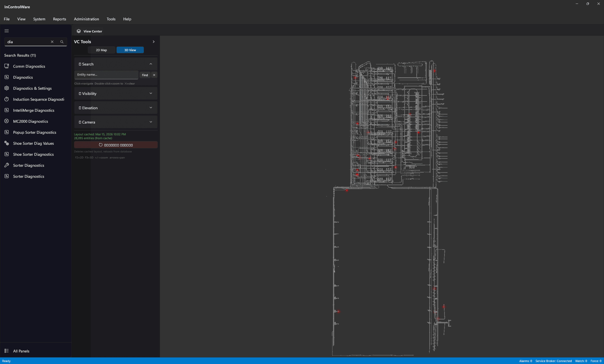Viewport: 604px width, 364px height.
Task: Open the Reports menu
Action: pos(60,19)
